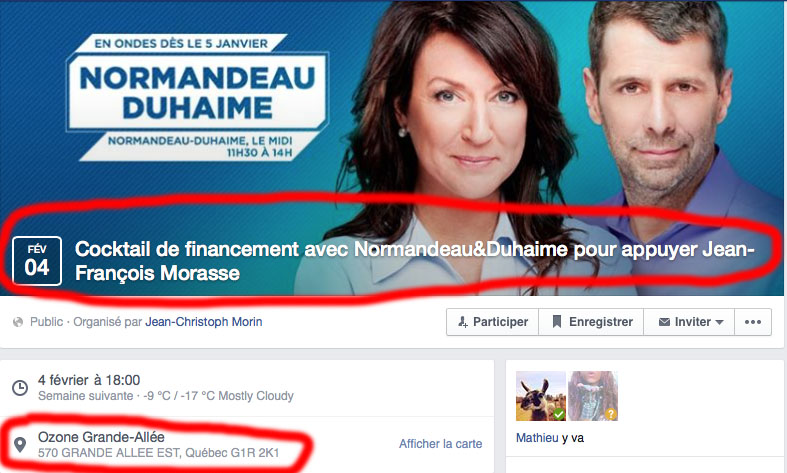Click the Ozone Grande-Allée venue name

pyautogui.click(x=101, y=437)
